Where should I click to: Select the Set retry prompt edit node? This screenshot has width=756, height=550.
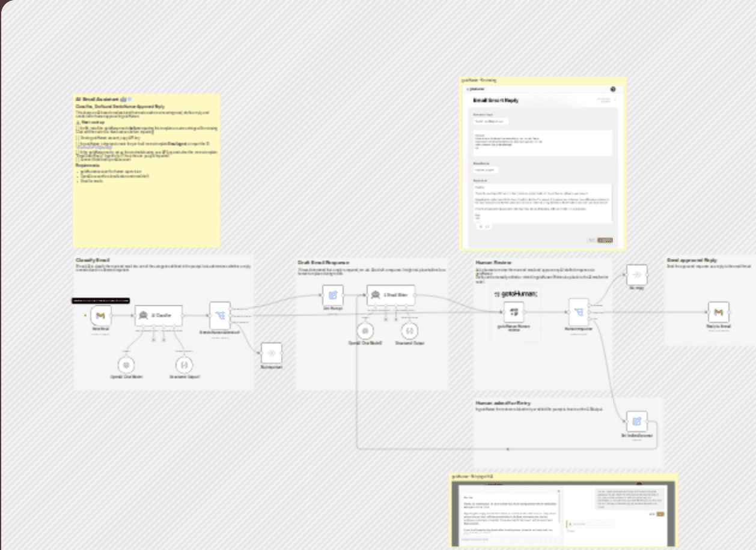(x=637, y=422)
